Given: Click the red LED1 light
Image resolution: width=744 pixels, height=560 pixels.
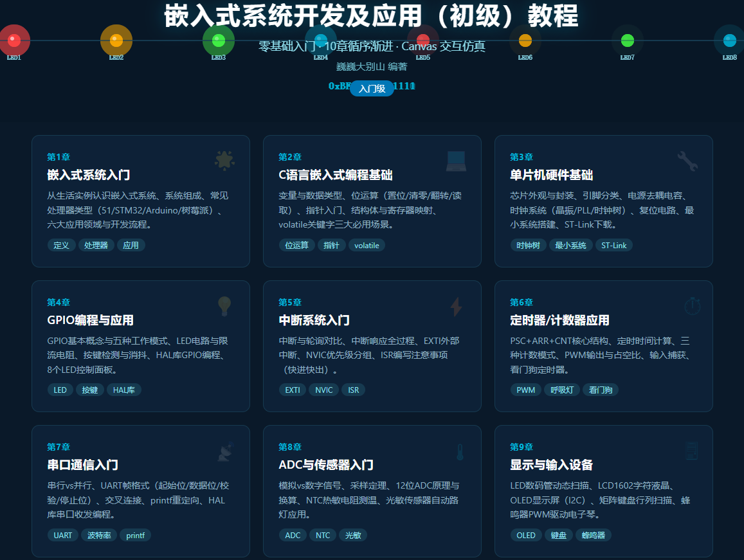Looking at the screenshot, I should coord(14,41).
